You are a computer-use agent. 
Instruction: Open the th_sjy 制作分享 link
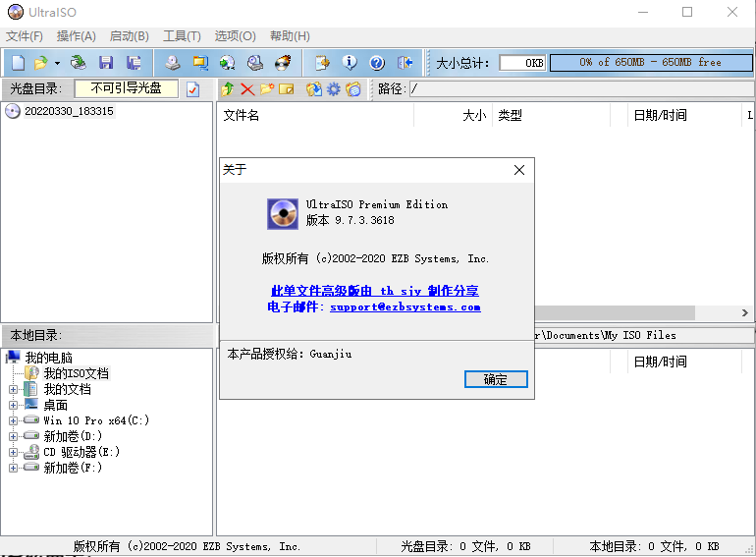[375, 291]
